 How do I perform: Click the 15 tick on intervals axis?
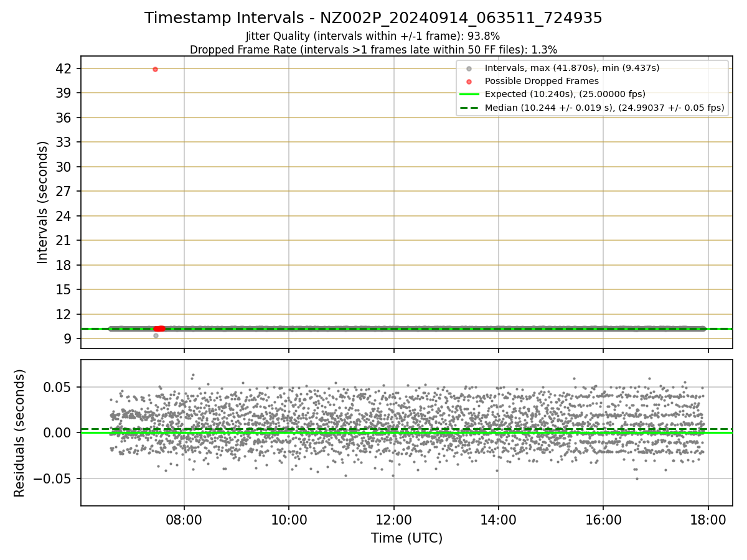[x=65, y=289]
